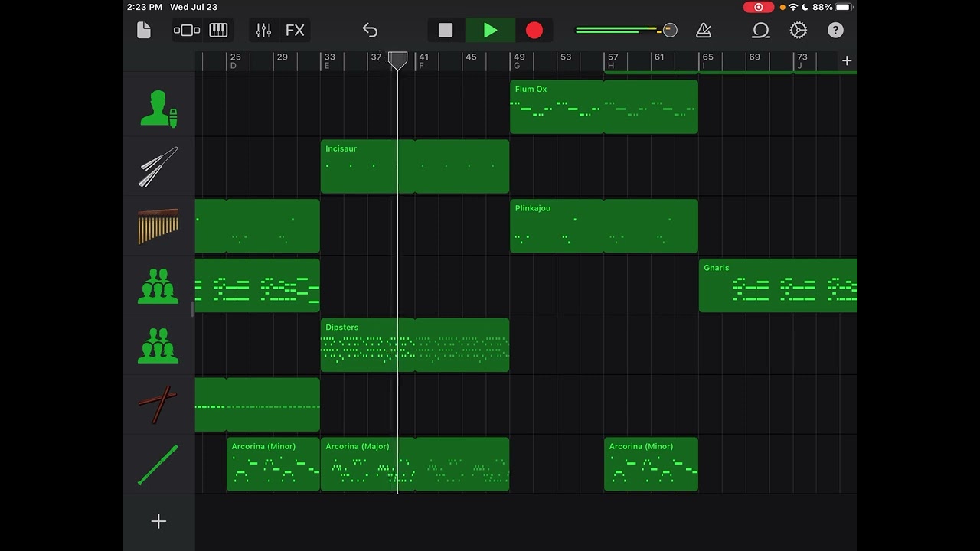The image size is (980, 551).
Task: Select the vocalist microphone track header
Action: pos(158,107)
